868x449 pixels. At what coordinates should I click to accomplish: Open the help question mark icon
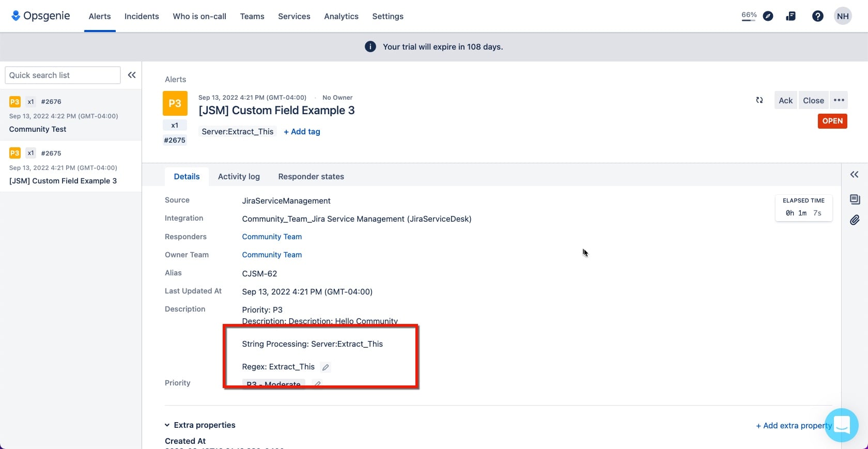tap(818, 16)
